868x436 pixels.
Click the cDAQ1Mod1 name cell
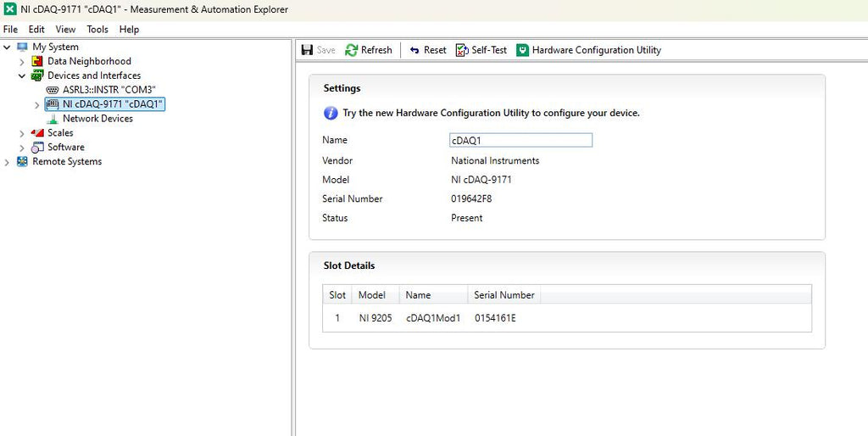click(x=433, y=319)
